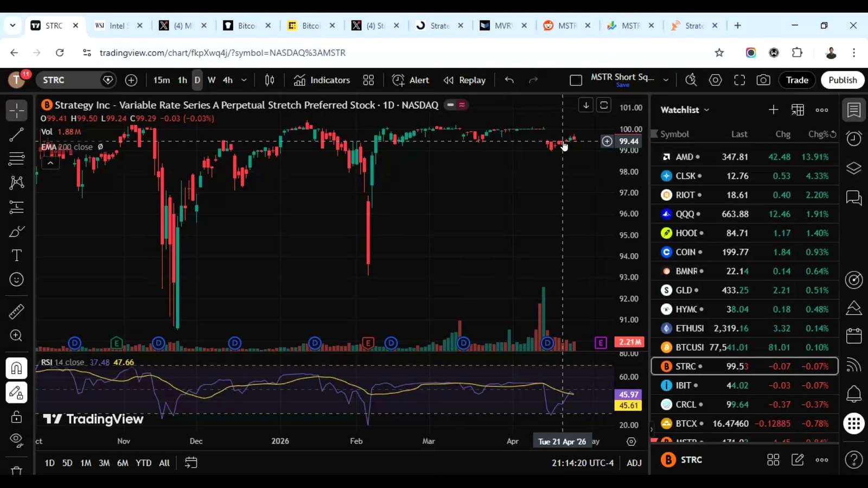Image resolution: width=868 pixels, height=488 pixels.
Task: Open the Alerts panel clock icon
Action: pos(854,139)
